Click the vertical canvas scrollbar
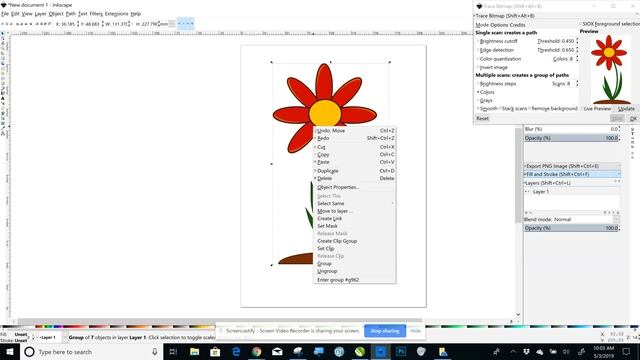 pos(518,176)
